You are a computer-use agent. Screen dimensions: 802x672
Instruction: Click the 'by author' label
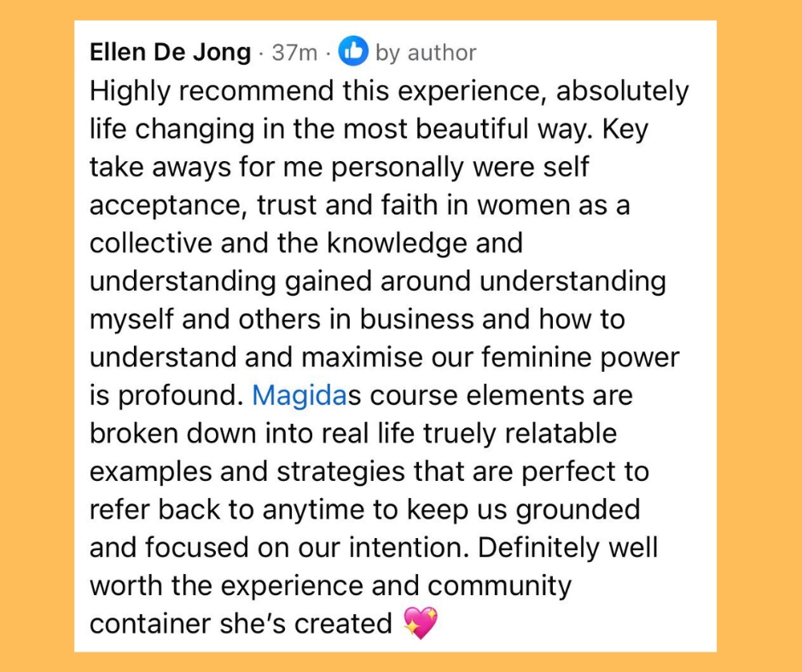(426, 53)
